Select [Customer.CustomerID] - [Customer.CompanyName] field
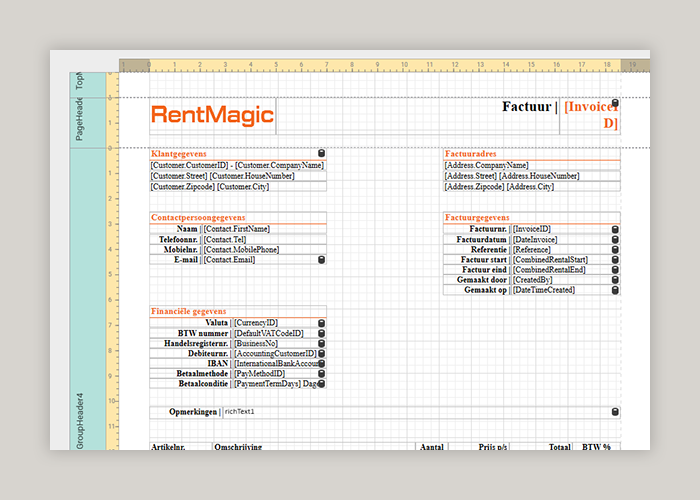 (238, 165)
